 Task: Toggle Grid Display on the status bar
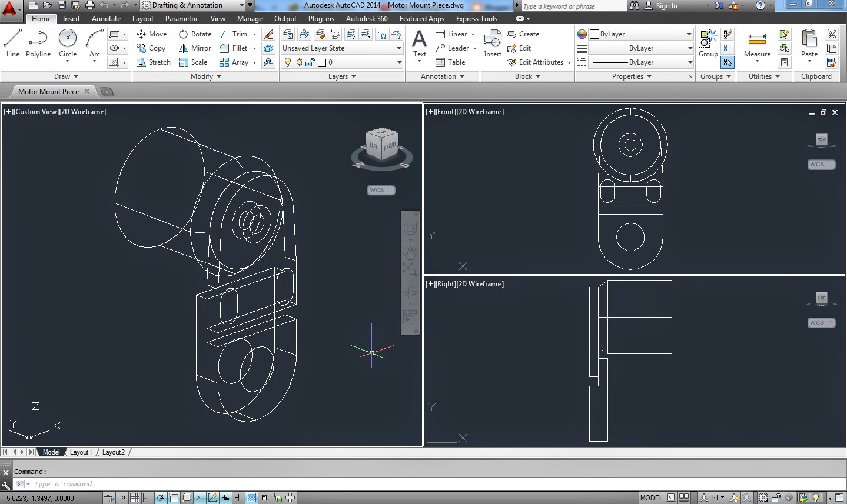[x=134, y=498]
